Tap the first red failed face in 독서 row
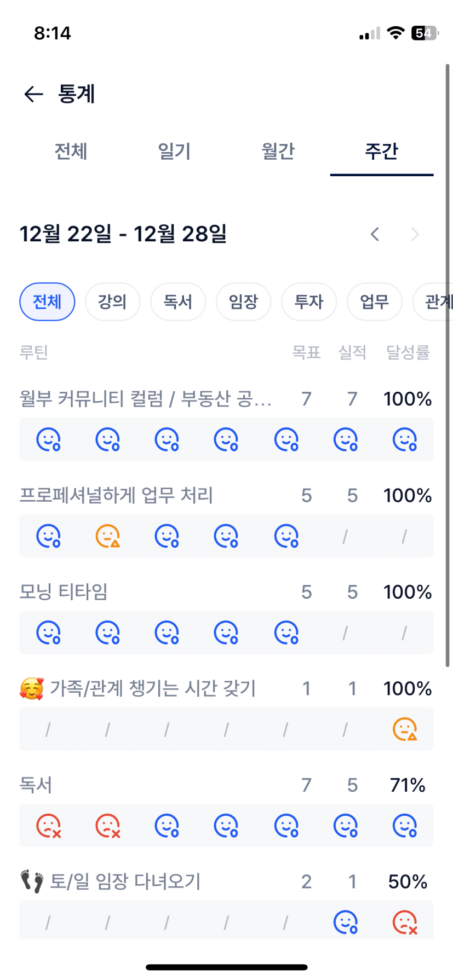This screenshot has height=980, width=453. coord(48,826)
